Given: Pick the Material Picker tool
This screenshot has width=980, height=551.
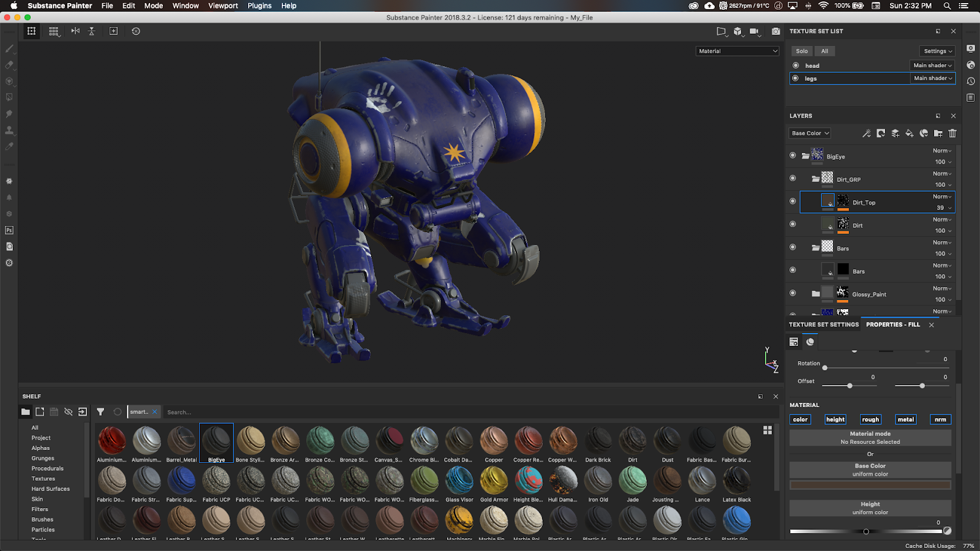Looking at the screenshot, I should [x=9, y=147].
